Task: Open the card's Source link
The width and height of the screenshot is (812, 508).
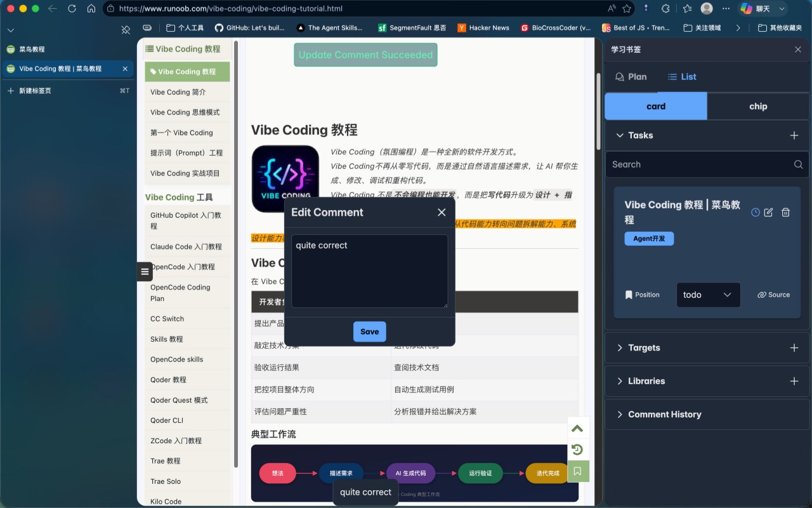Action: [773, 295]
